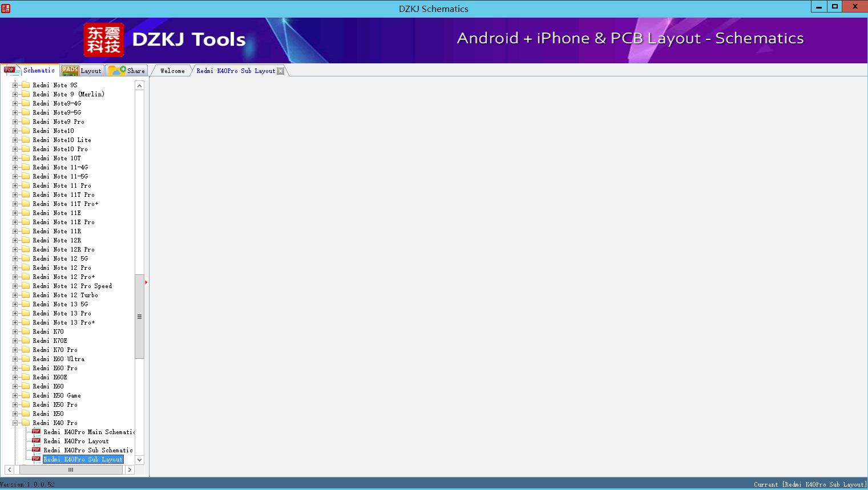Screen dimensions: 868x490
Task: Click the Redmi Note 10T folder icon
Action: 26,158
